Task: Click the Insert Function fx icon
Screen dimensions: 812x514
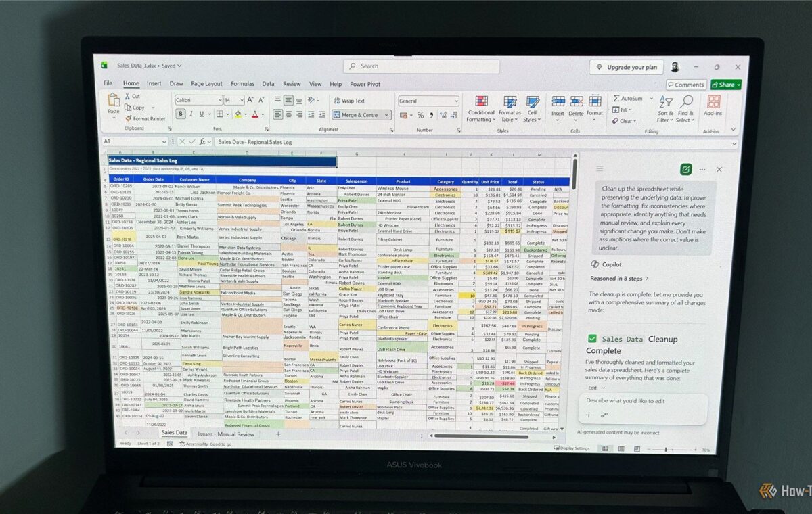Action: point(202,142)
